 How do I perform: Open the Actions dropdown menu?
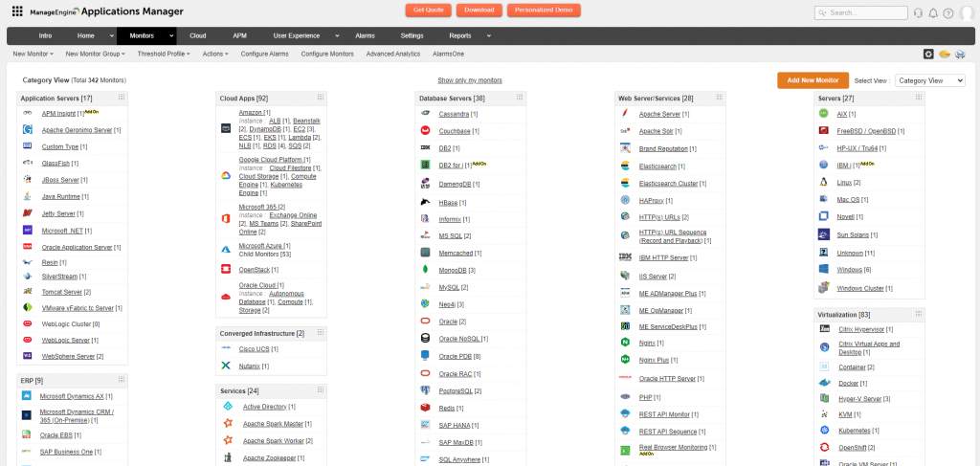click(x=215, y=55)
